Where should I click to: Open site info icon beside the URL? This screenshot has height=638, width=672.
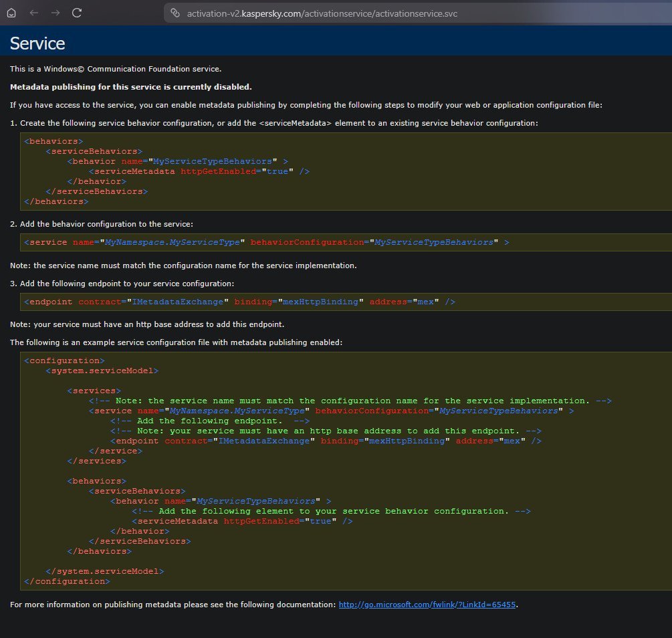pos(175,13)
